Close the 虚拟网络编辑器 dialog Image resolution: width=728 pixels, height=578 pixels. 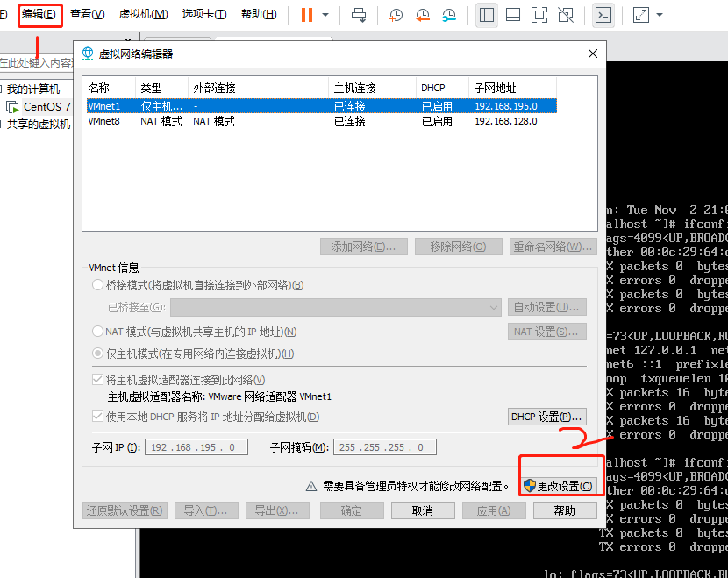[x=592, y=54]
